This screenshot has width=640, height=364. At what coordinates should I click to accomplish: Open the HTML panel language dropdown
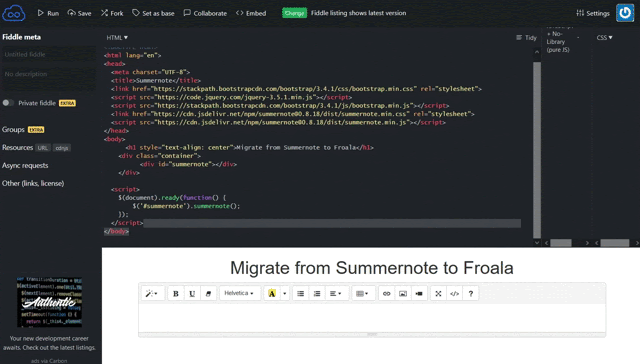[x=117, y=38]
